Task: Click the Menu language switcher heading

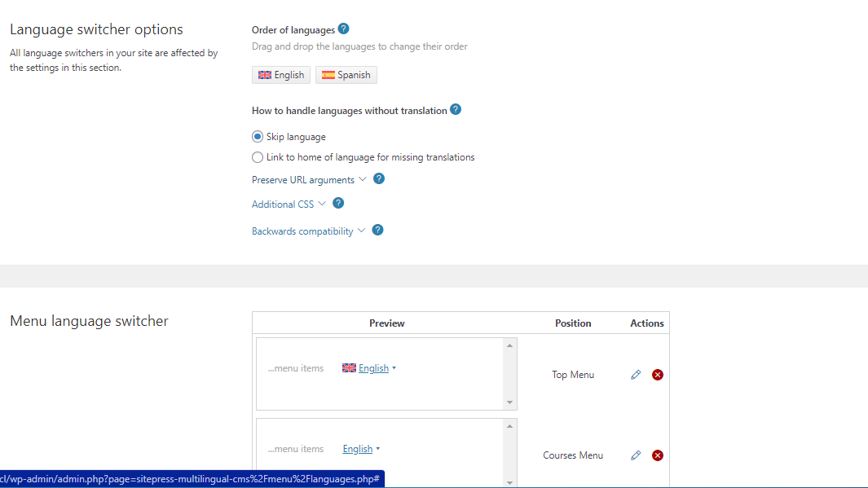Action: point(89,321)
